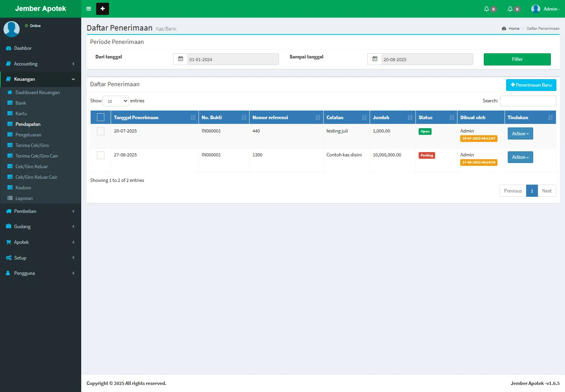Sort by the Jumlah column sort icon
The height and width of the screenshot is (392, 565).
[410, 118]
